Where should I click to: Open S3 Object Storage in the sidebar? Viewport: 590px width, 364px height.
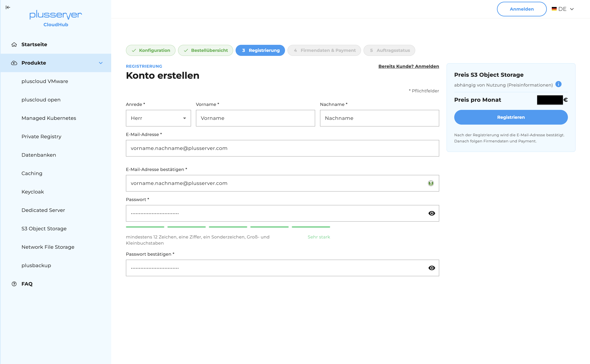(x=44, y=229)
